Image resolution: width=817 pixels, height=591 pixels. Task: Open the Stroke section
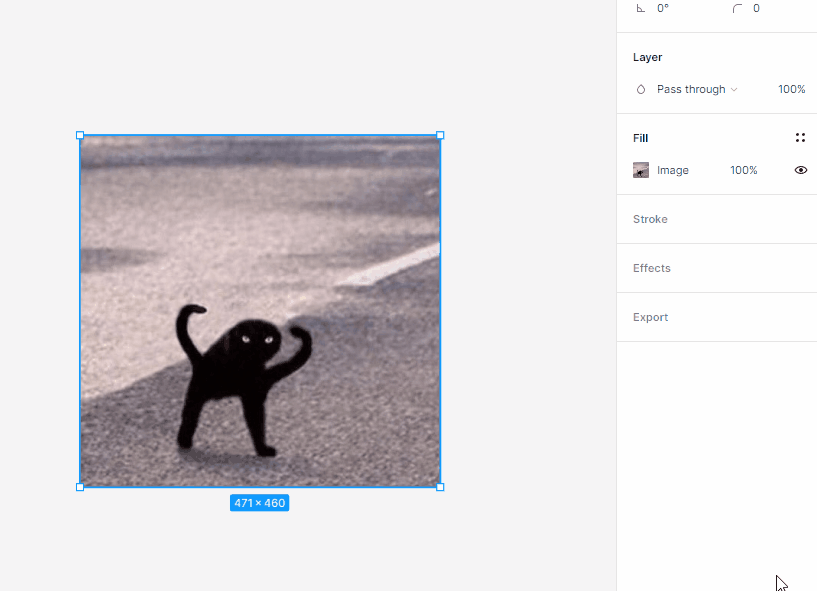point(650,219)
